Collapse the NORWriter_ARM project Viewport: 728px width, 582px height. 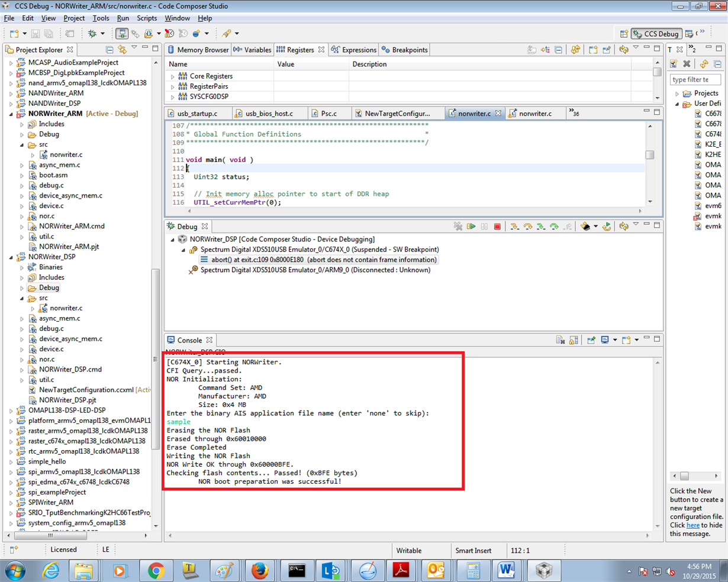pyautogui.click(x=11, y=114)
